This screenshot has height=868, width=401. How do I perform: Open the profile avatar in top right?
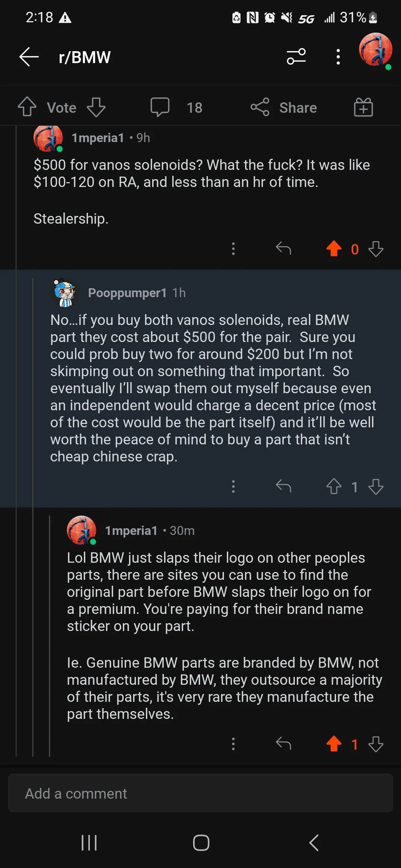375,50
